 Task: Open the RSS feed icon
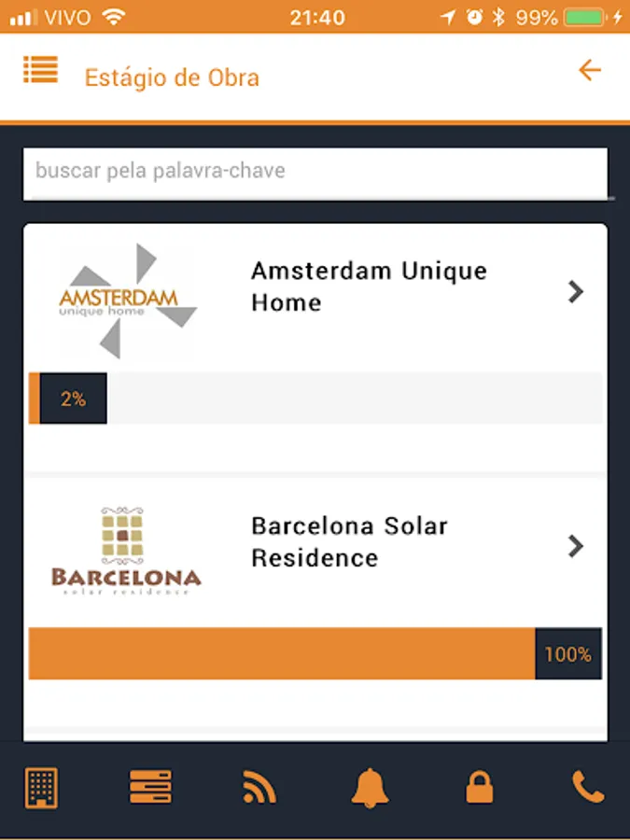click(x=259, y=789)
